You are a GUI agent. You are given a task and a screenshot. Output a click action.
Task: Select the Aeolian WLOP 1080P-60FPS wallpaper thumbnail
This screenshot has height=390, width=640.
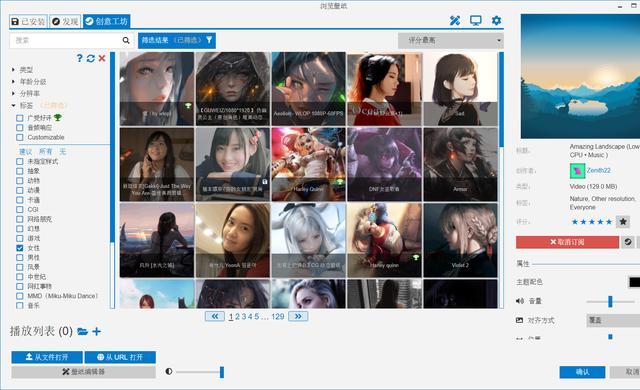[x=309, y=89]
